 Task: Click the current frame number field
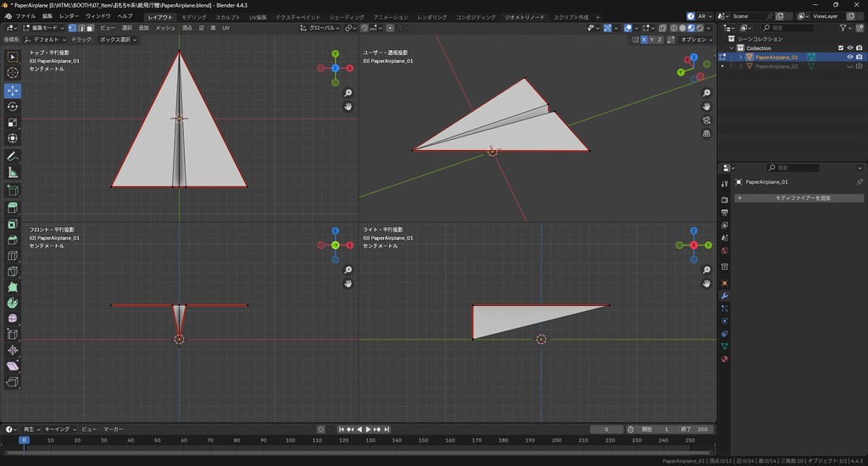pos(607,430)
